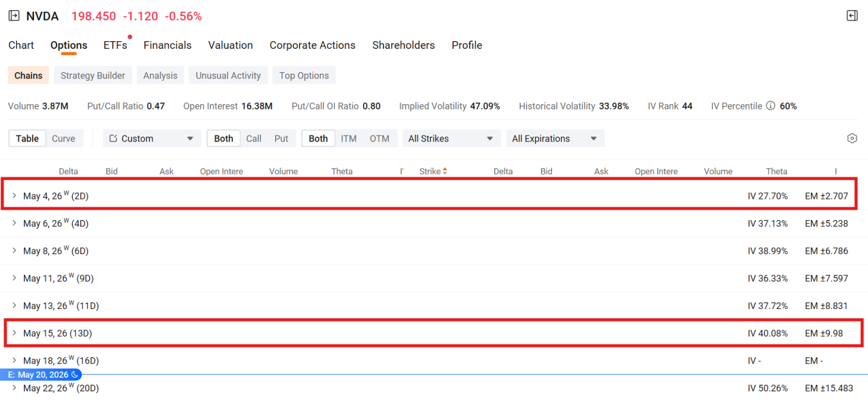
Task: Open Strategy Builder
Action: [93, 75]
